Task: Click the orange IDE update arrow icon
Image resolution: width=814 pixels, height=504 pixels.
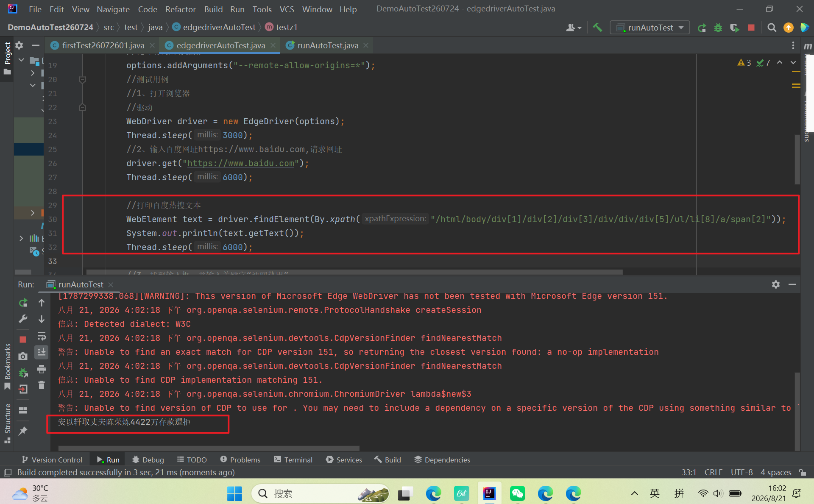Action: pos(788,28)
